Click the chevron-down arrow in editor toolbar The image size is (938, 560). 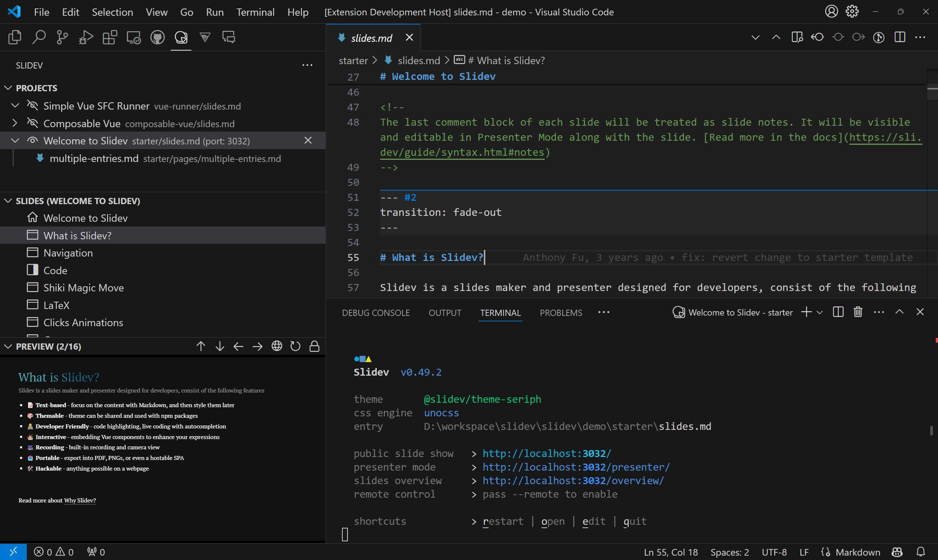tap(755, 37)
